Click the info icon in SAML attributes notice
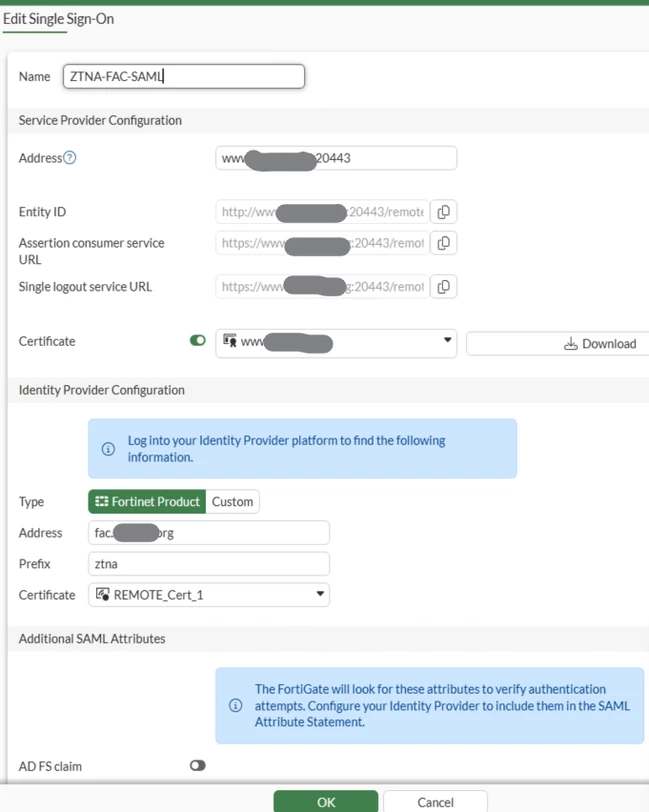Image resolution: width=649 pixels, height=812 pixels. tap(236, 705)
